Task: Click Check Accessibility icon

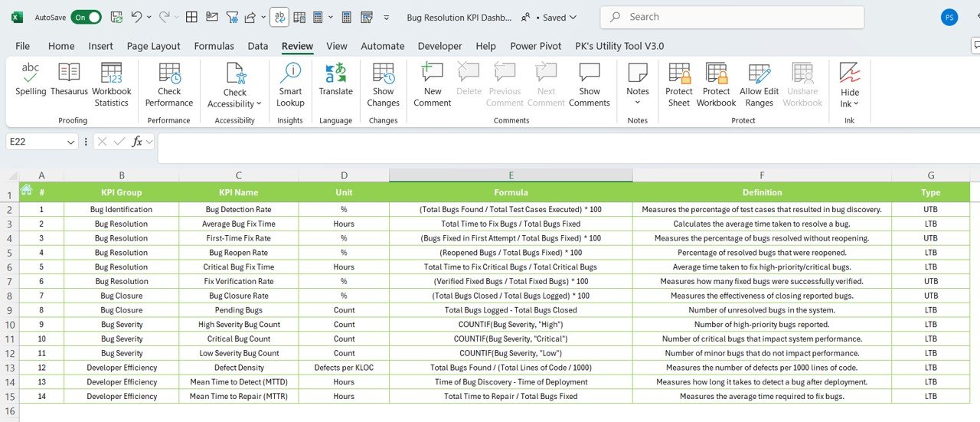Action: (235, 74)
